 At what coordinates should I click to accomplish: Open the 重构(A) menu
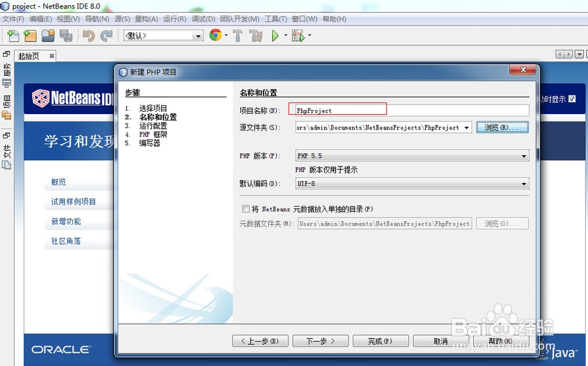pos(146,19)
